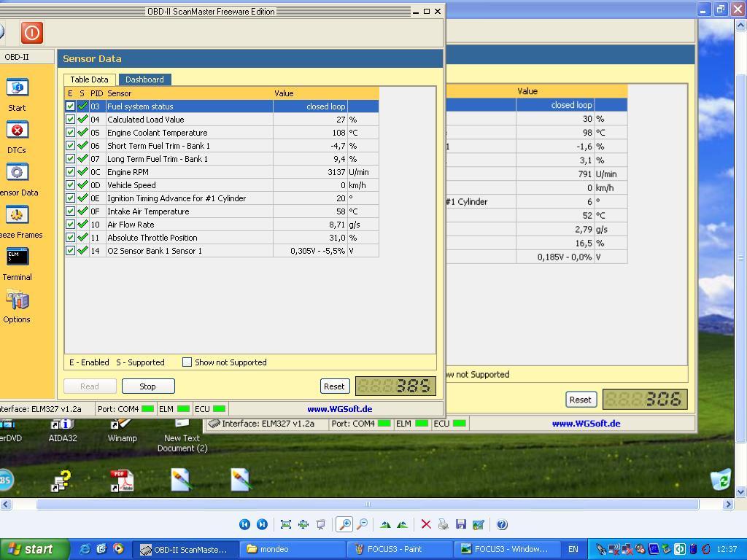The image size is (747, 560).
Task: Select Ignition Timing Advance for #1 Cylinder row
Action: (222, 198)
